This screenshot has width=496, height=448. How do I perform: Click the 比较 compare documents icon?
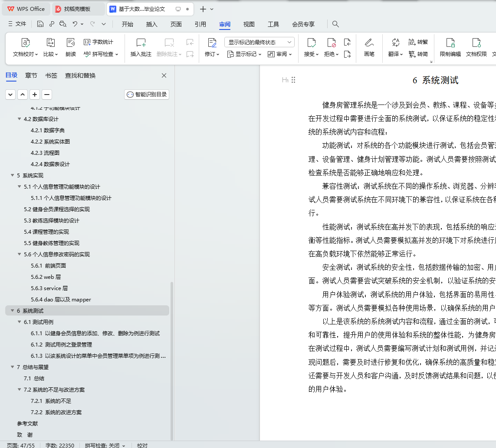(x=51, y=43)
